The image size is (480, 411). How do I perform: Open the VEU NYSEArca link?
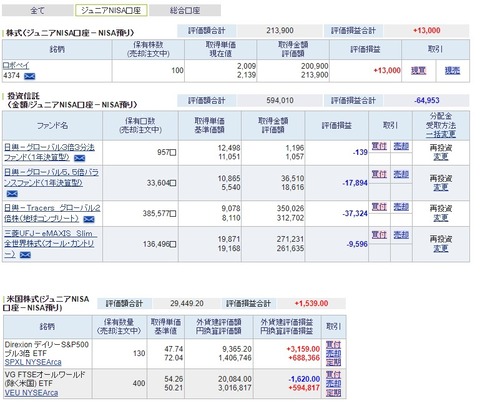(x=31, y=393)
